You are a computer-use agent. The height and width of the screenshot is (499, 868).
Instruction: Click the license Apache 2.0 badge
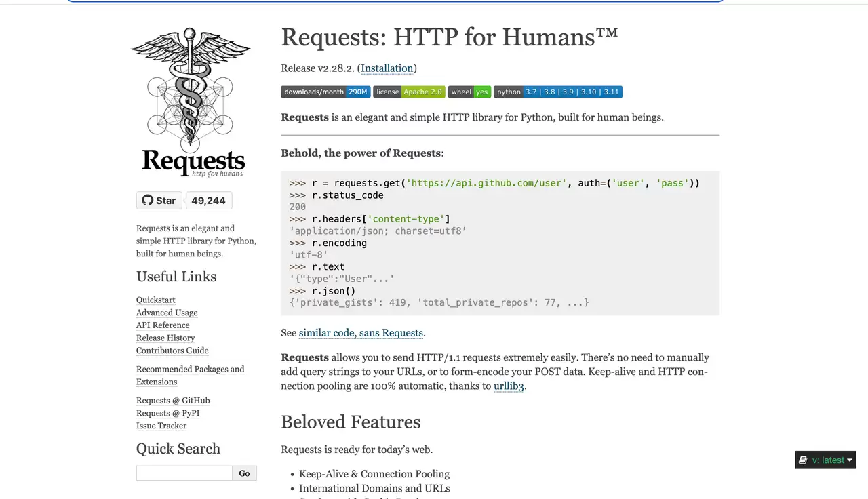coord(409,92)
